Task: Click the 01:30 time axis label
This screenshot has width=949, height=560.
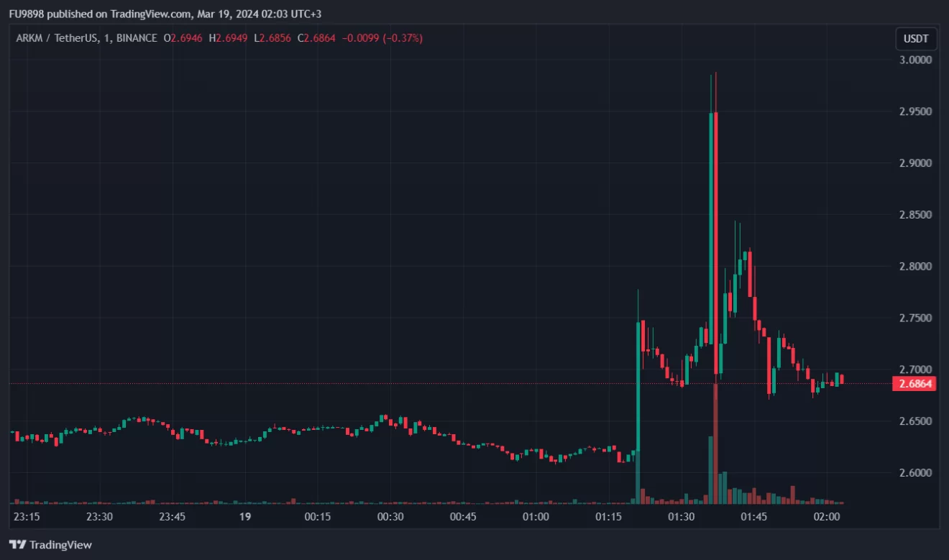Action: (681, 517)
